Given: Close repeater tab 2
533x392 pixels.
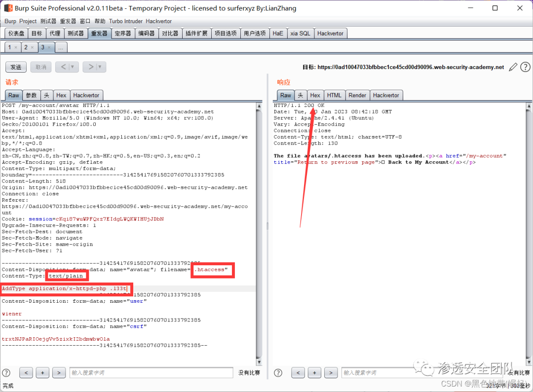Looking at the screenshot, I should 32,47.
